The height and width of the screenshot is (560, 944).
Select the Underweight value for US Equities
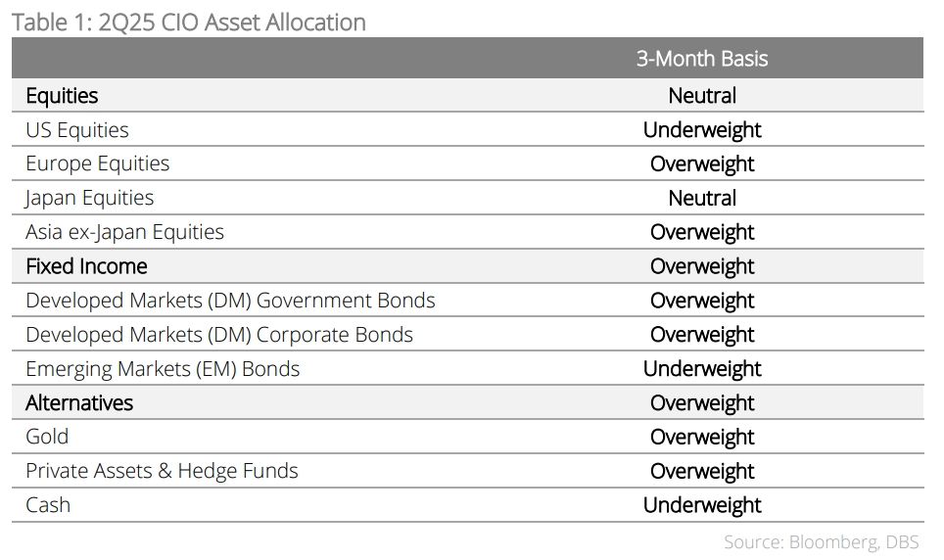pos(702,130)
